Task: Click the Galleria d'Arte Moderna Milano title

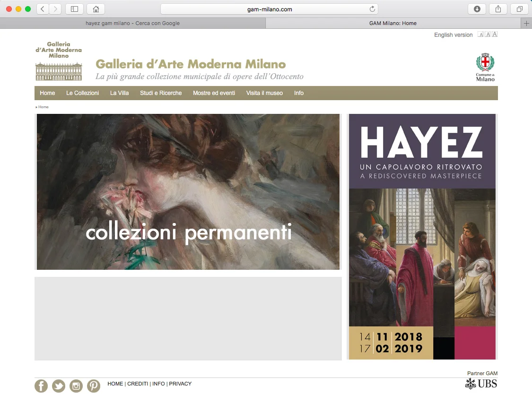Action: click(x=191, y=64)
